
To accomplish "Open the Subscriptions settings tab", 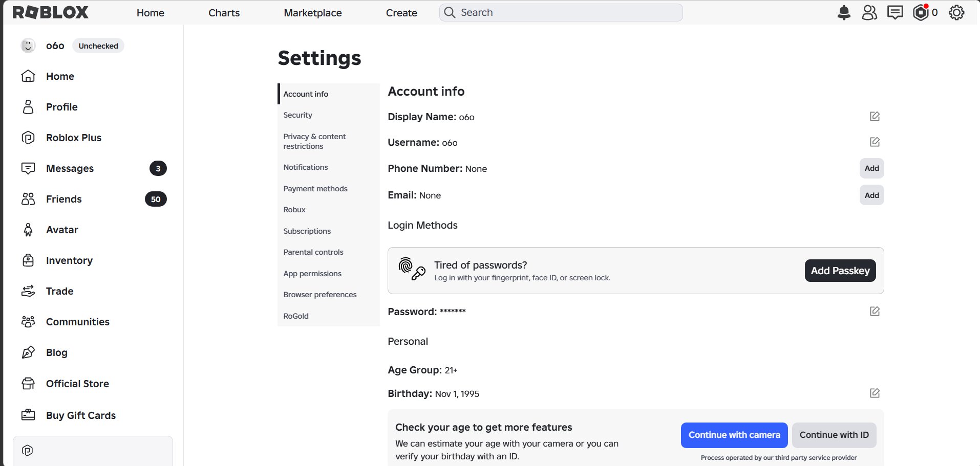I will tap(329, 231).
